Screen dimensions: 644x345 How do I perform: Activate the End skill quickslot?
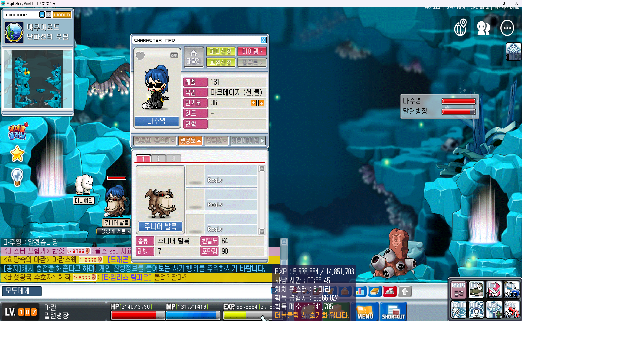pos(494,309)
